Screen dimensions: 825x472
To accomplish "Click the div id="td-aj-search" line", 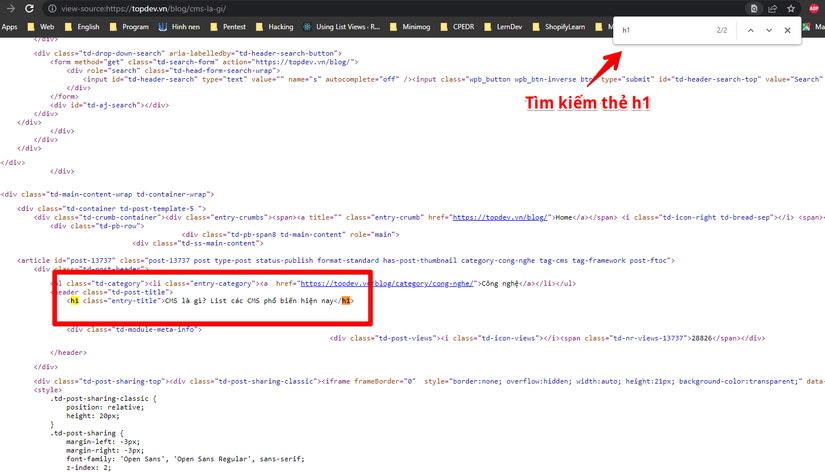I will point(109,105).
